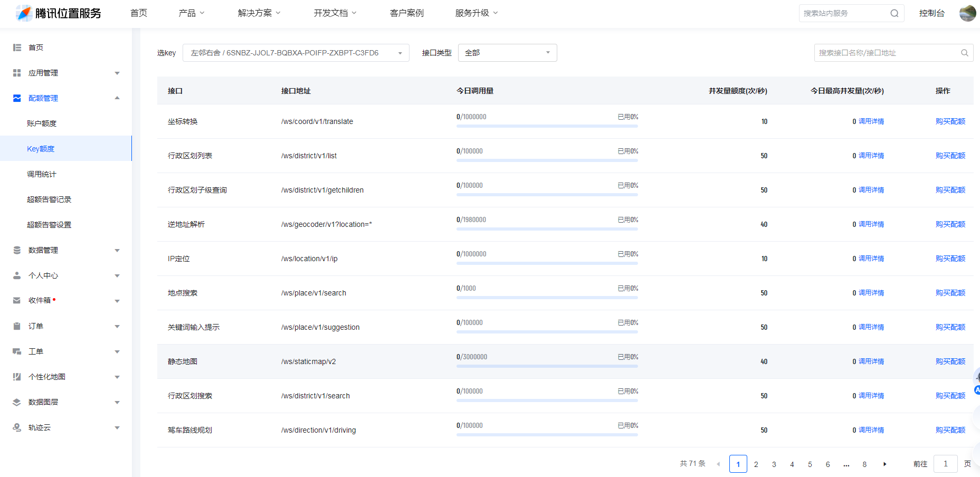Expand 收件箱 sidebar arrow
The image size is (980, 477).
pos(117,301)
